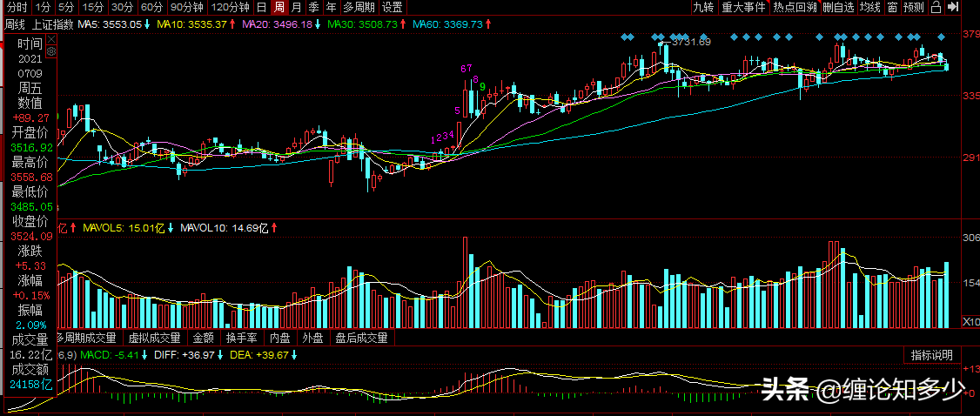Switch to 多周期成交量 tab
This screenshot has height=416, width=980.
click(x=87, y=338)
